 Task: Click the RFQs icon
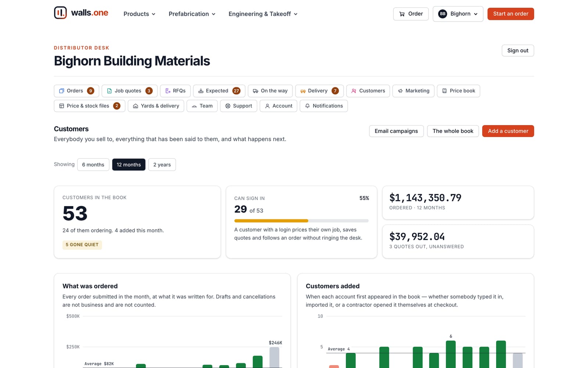[168, 91]
